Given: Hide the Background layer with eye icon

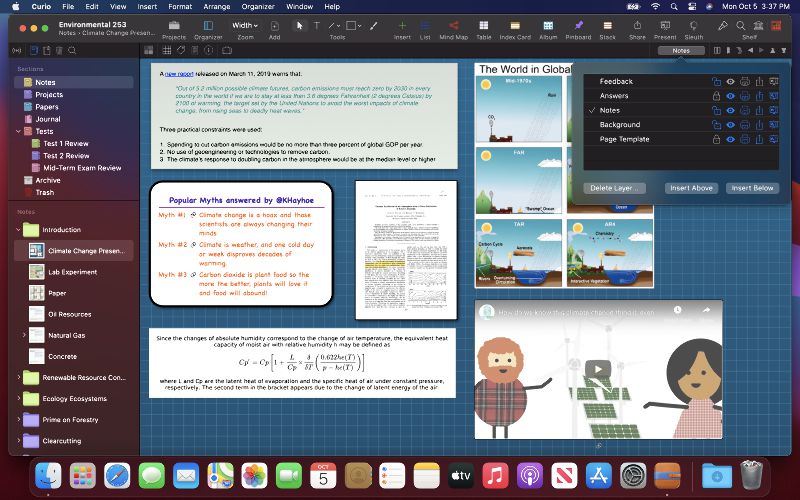Looking at the screenshot, I should point(731,125).
